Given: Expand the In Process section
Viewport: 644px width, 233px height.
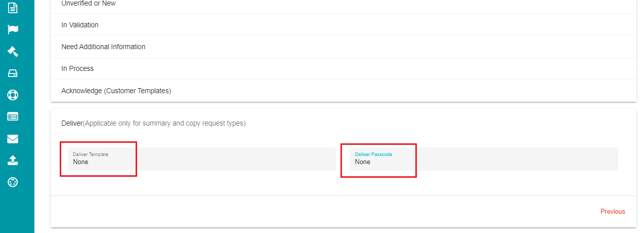Looking at the screenshot, I should (344, 68).
